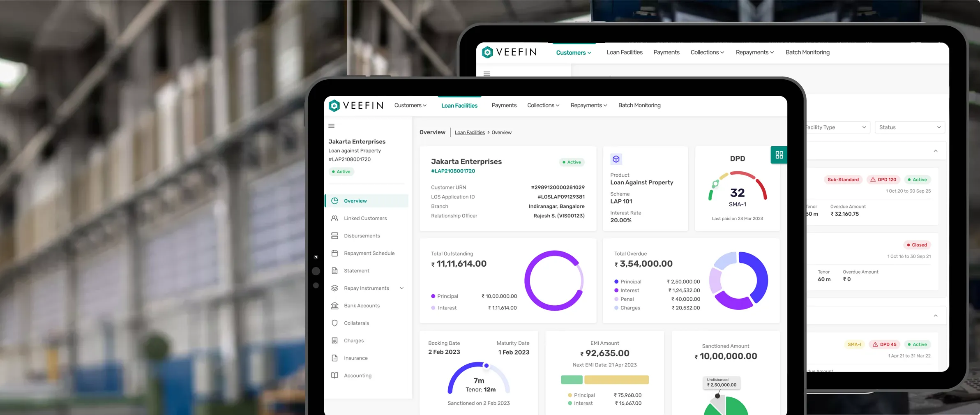Open the Status filter dropdown in the back tablet

pyautogui.click(x=910, y=127)
